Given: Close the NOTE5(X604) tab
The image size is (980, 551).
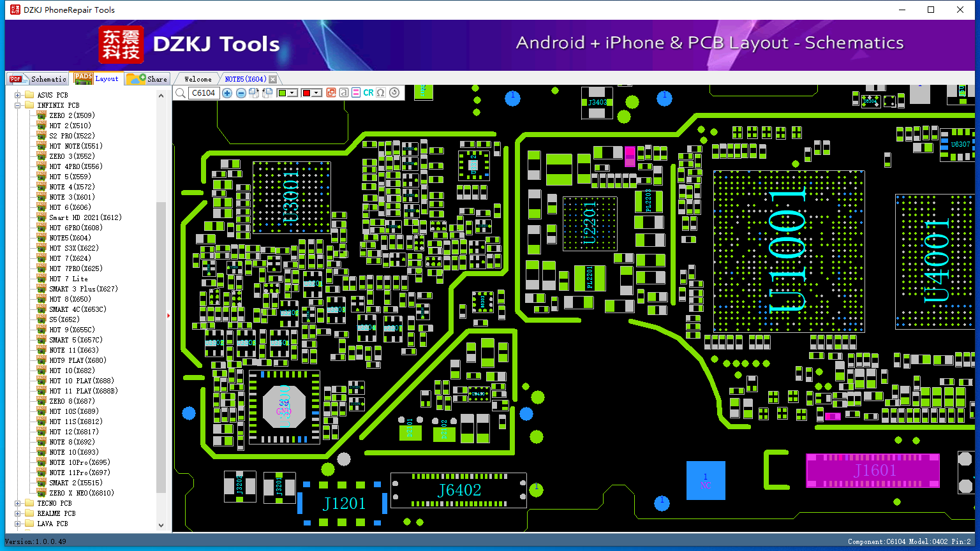Looking at the screenshot, I should coord(273,79).
